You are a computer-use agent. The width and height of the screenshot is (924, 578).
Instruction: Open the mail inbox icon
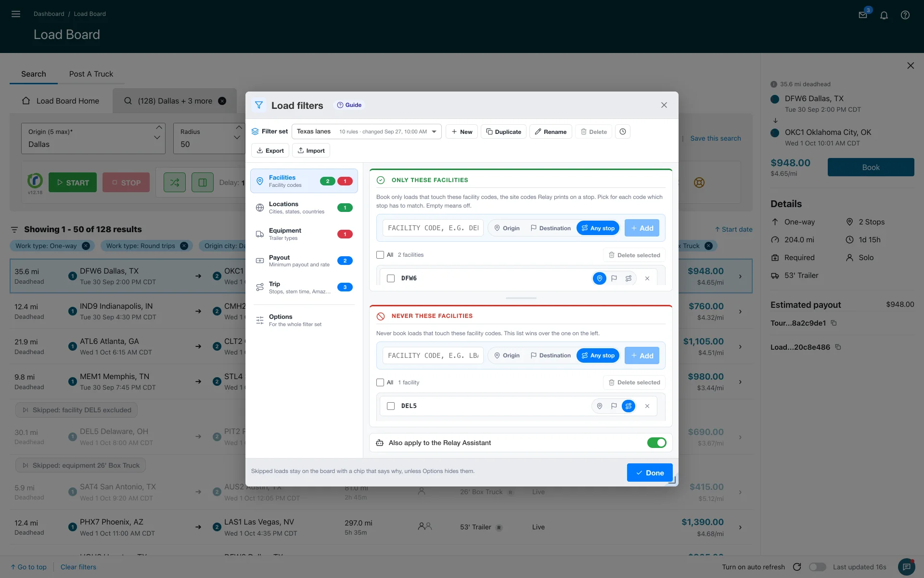pos(863,15)
